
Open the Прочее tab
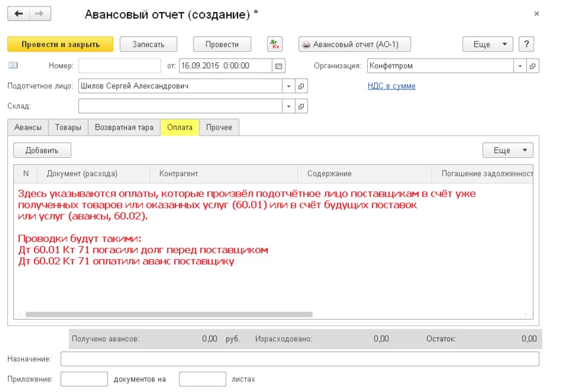219,128
